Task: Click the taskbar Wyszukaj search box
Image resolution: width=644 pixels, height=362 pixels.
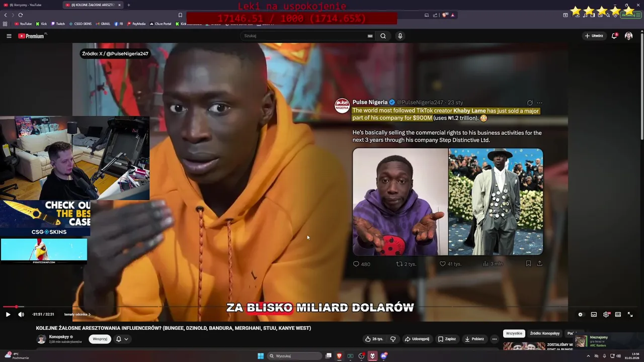Action: 294,356
